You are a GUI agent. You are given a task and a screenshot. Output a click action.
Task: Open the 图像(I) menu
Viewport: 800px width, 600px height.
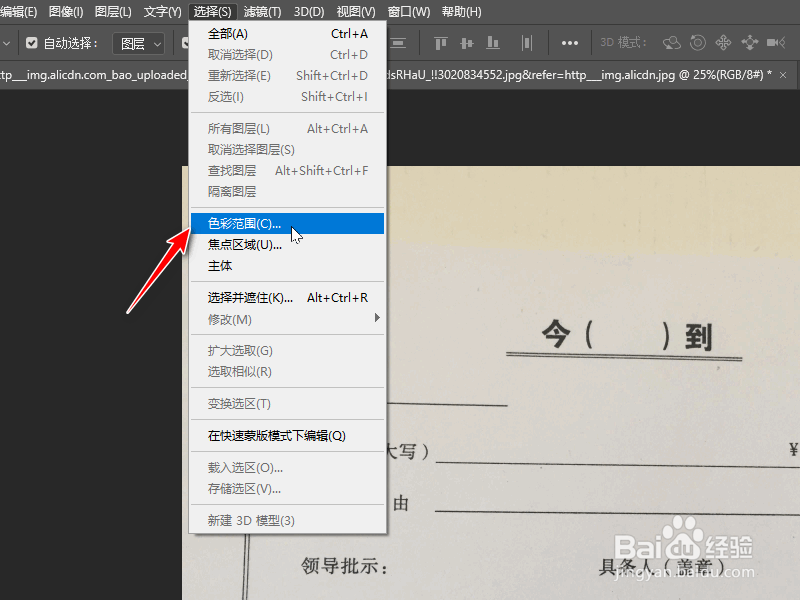click(66, 12)
